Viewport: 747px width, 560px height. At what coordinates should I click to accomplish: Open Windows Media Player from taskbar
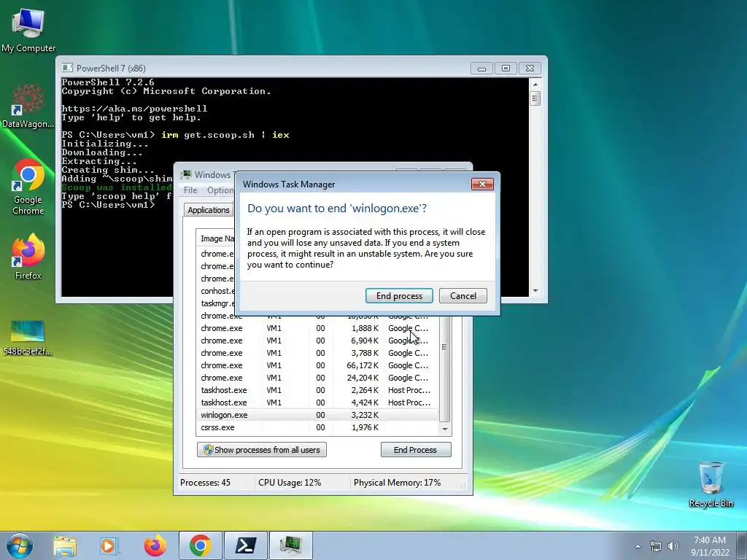coord(109,545)
